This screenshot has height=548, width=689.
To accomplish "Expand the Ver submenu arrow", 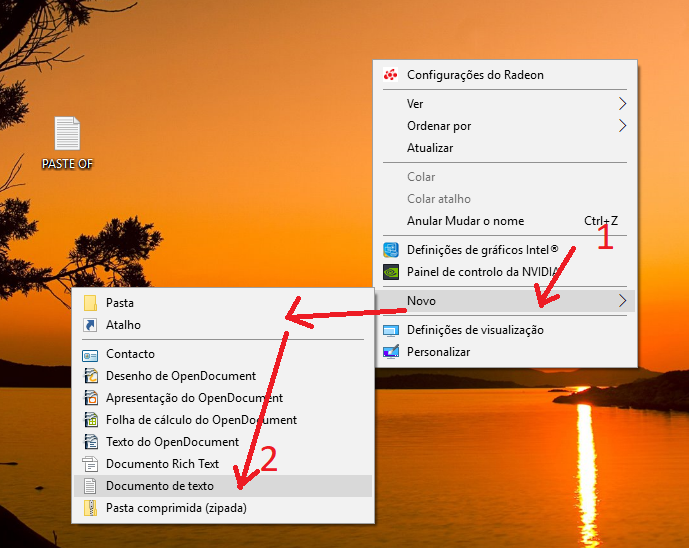I will click(622, 104).
